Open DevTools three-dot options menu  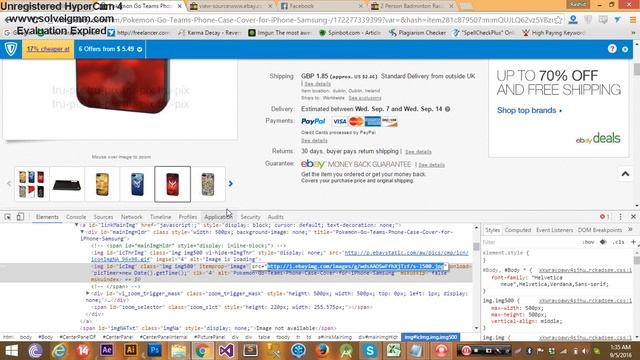pyautogui.click(x=620, y=217)
